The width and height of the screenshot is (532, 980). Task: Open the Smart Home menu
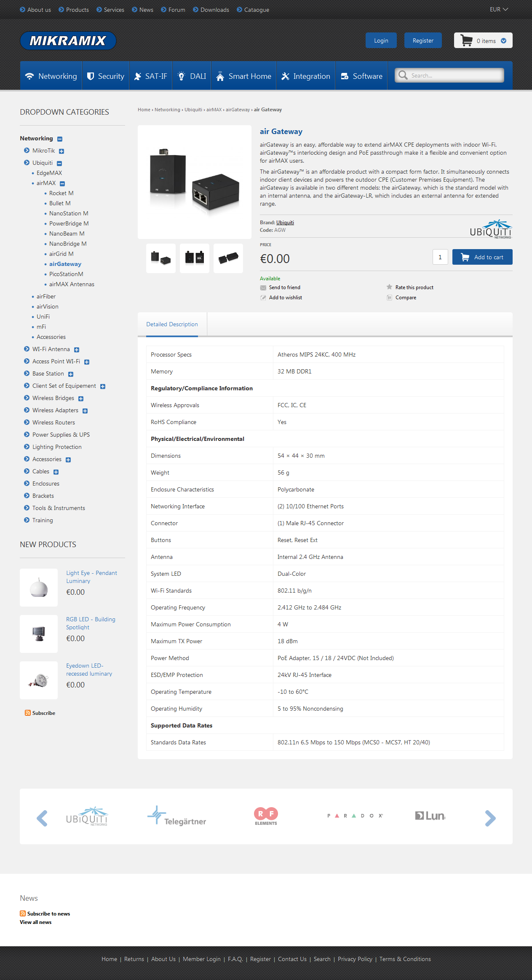point(243,76)
